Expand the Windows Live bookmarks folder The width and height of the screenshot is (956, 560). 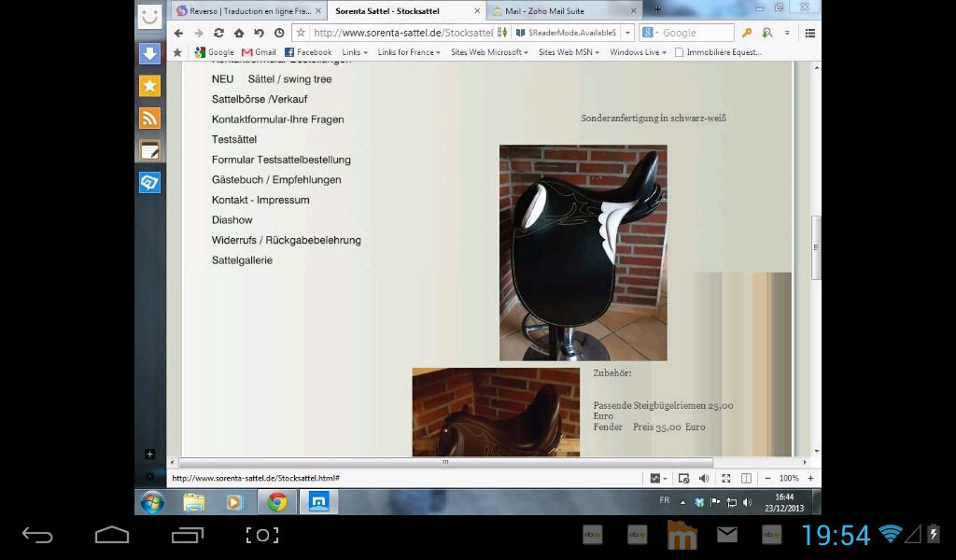(x=638, y=52)
